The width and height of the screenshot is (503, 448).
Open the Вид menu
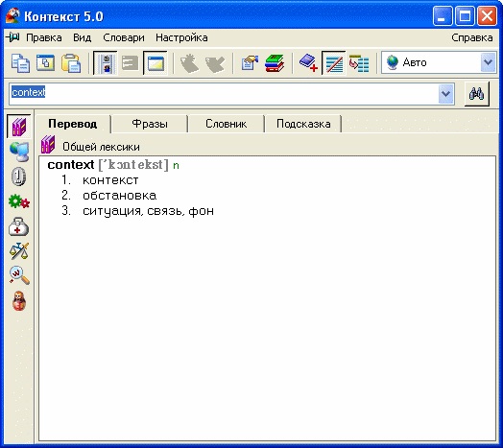83,37
